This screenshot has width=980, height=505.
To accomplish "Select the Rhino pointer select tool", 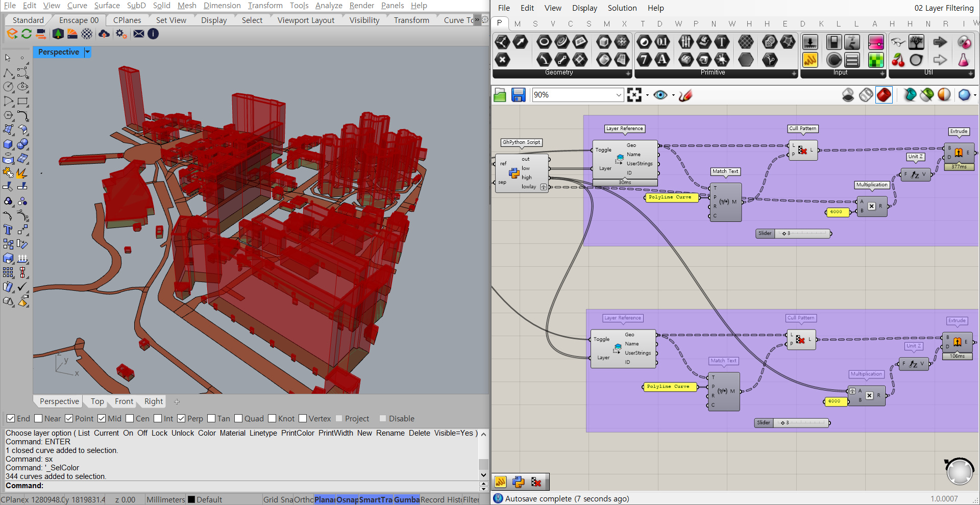I will click(8, 58).
